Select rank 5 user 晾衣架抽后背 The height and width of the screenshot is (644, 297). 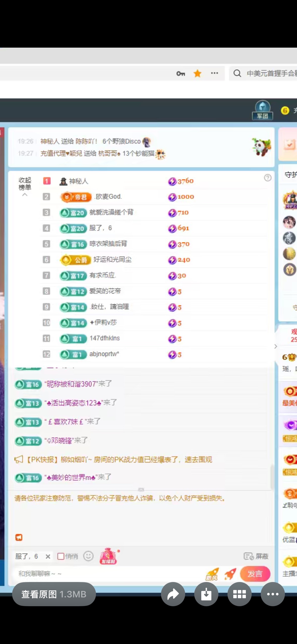108,244
